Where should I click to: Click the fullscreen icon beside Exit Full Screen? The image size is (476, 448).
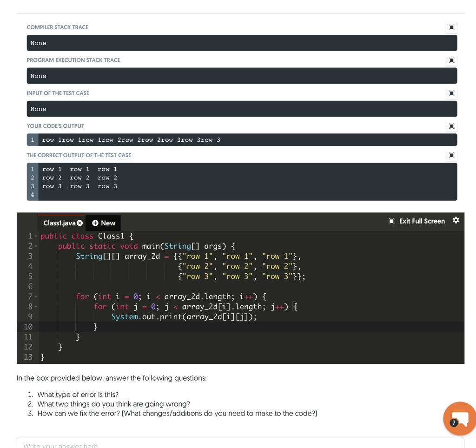[391, 221]
